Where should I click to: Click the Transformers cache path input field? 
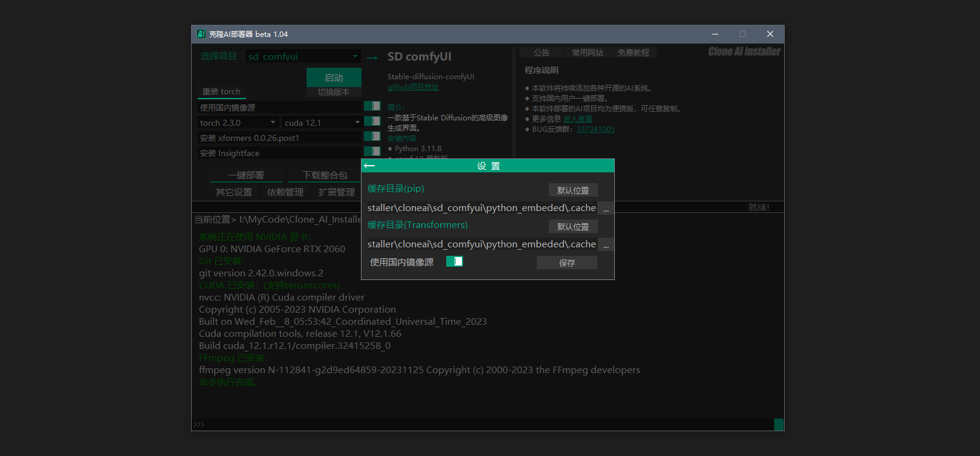[481, 244]
